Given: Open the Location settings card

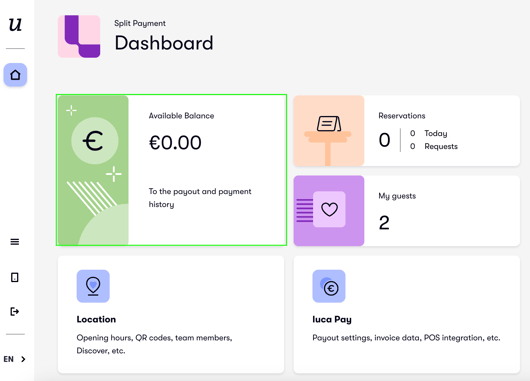Looking at the screenshot, I should (171, 314).
